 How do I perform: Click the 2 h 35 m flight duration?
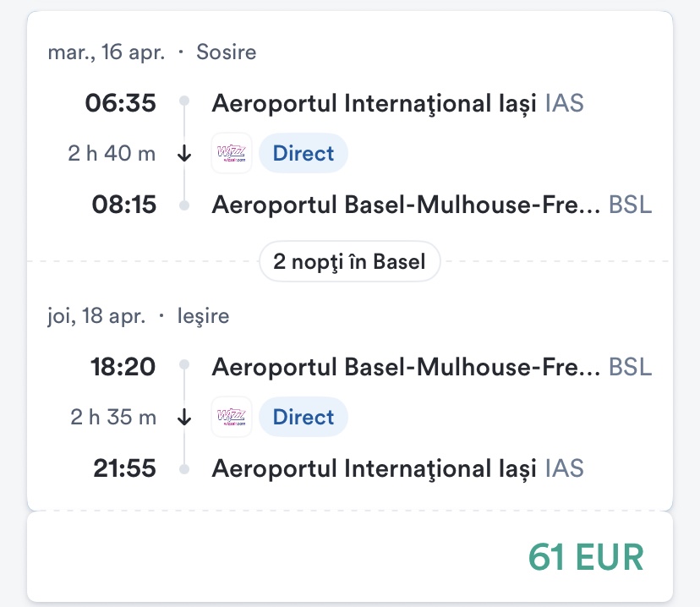pyautogui.click(x=112, y=417)
